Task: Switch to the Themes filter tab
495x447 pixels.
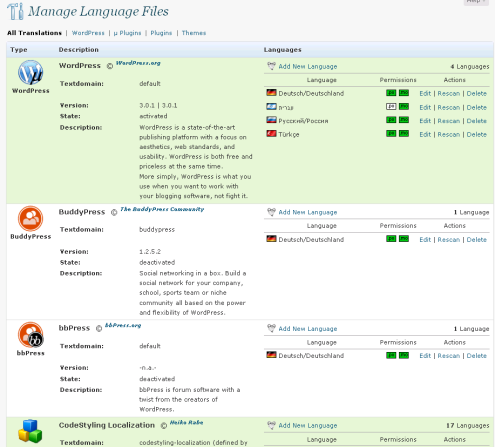Action: [x=194, y=33]
